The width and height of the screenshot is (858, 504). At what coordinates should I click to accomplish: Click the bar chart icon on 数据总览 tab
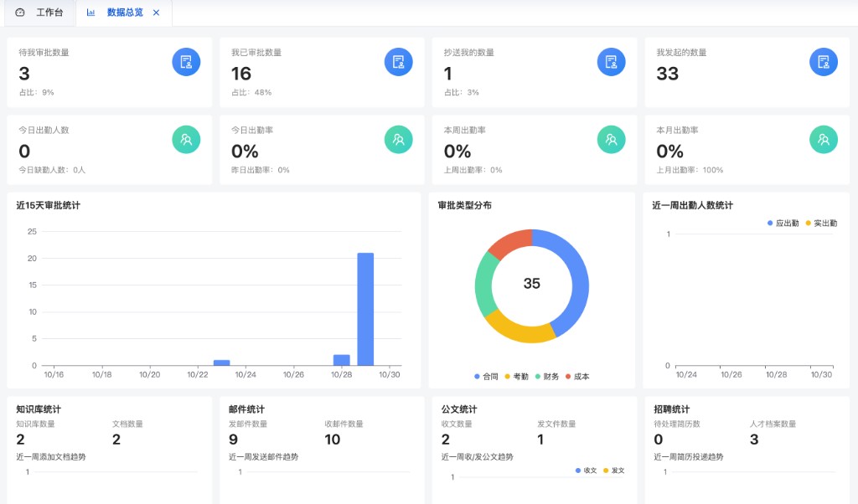(x=90, y=12)
